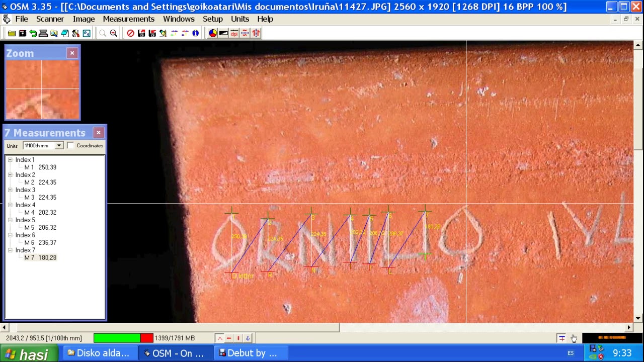Click the red horizontal dash status icon

[229, 338]
